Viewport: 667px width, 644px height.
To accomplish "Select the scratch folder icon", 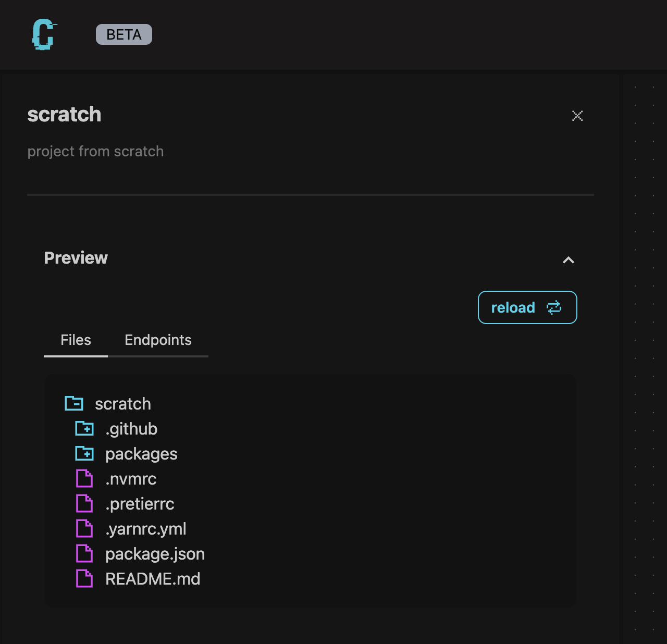I will click(75, 403).
